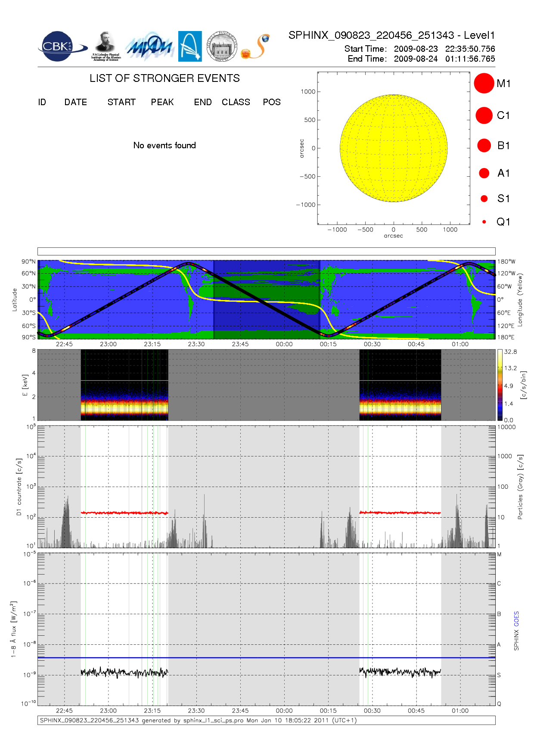Image resolution: width=534 pixels, height=756 pixels.
Task: Click the M1 red circle legend marker
Action: [484, 83]
